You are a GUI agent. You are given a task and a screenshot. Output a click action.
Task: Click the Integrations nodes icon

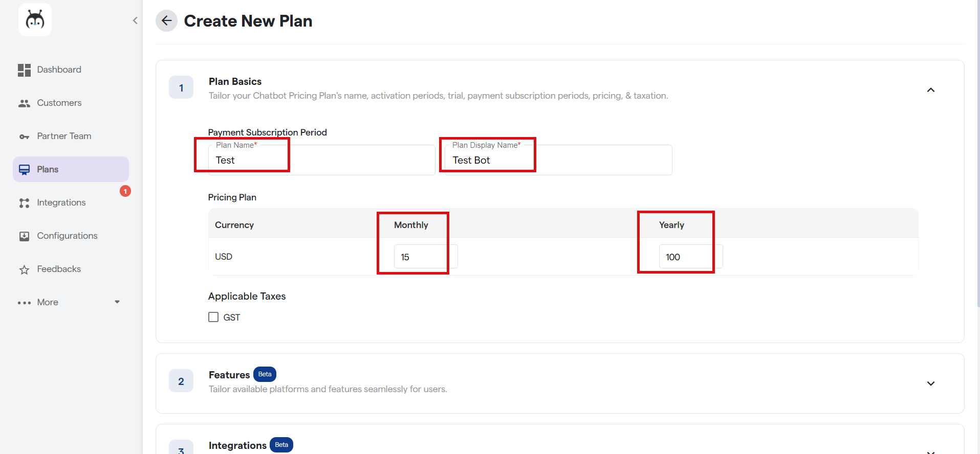(24, 203)
